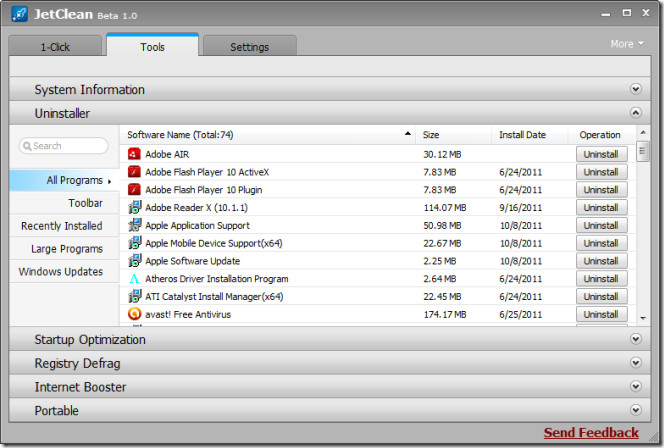
Task: Click the 50.98 MB size value
Action: [442, 225]
